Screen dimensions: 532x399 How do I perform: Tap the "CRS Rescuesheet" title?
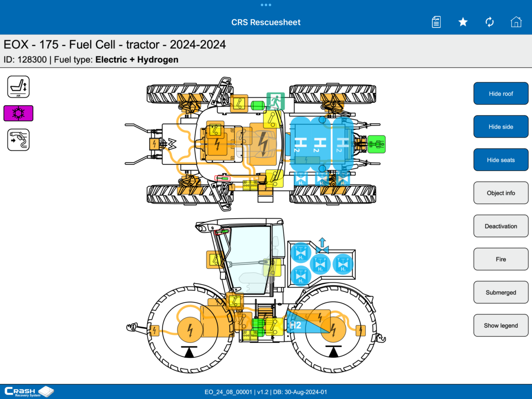266,22
